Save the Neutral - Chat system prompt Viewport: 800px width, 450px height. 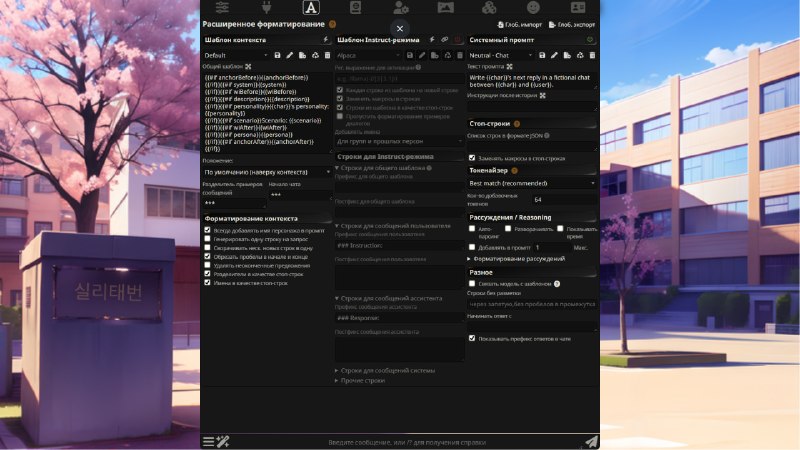pos(542,55)
